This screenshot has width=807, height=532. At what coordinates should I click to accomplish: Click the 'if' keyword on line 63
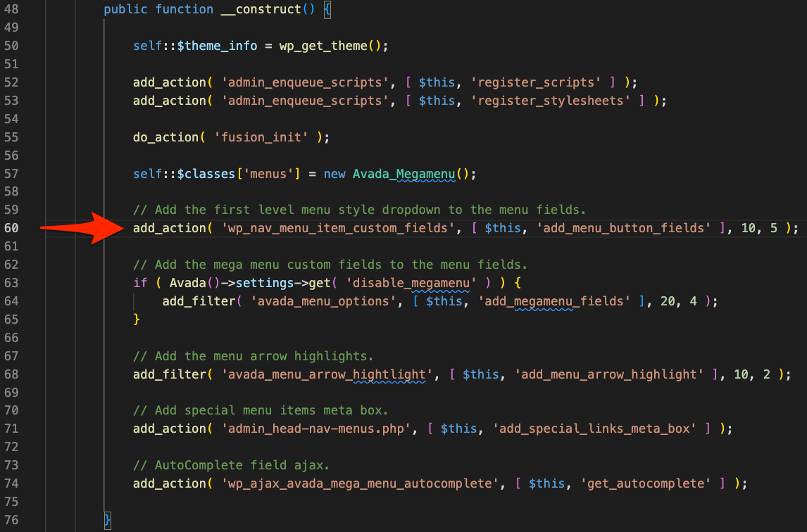[x=140, y=283]
